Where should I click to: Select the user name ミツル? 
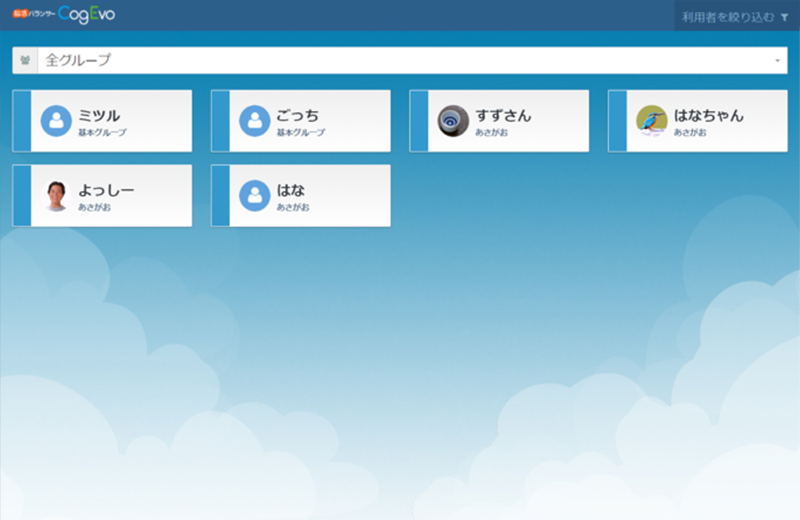(99, 115)
